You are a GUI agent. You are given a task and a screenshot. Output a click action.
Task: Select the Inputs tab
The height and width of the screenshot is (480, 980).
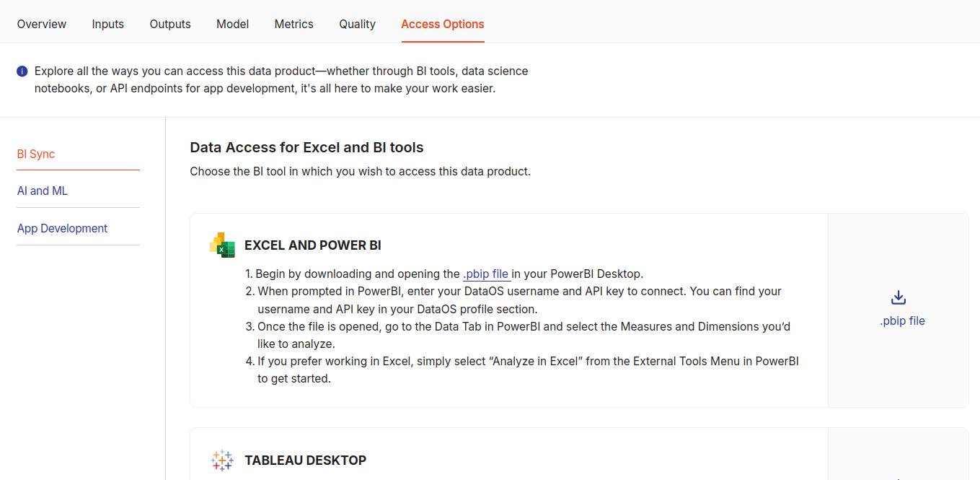coord(107,23)
